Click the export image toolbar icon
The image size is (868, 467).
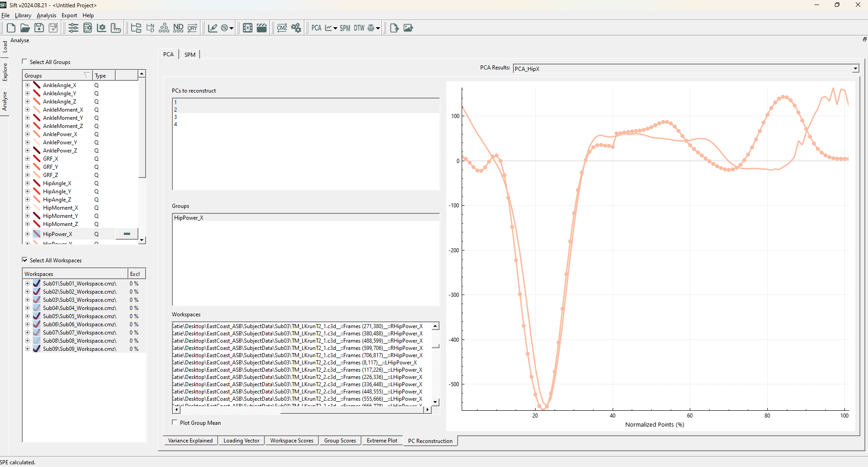408,28
